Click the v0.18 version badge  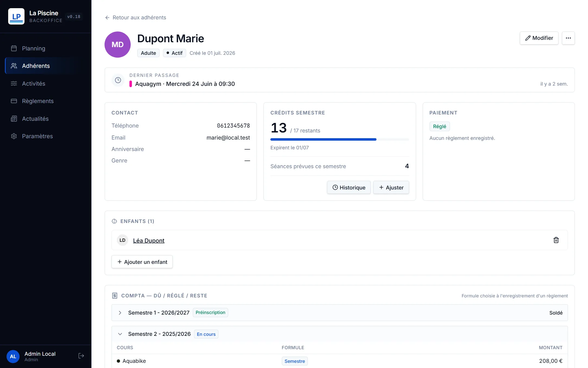click(74, 17)
